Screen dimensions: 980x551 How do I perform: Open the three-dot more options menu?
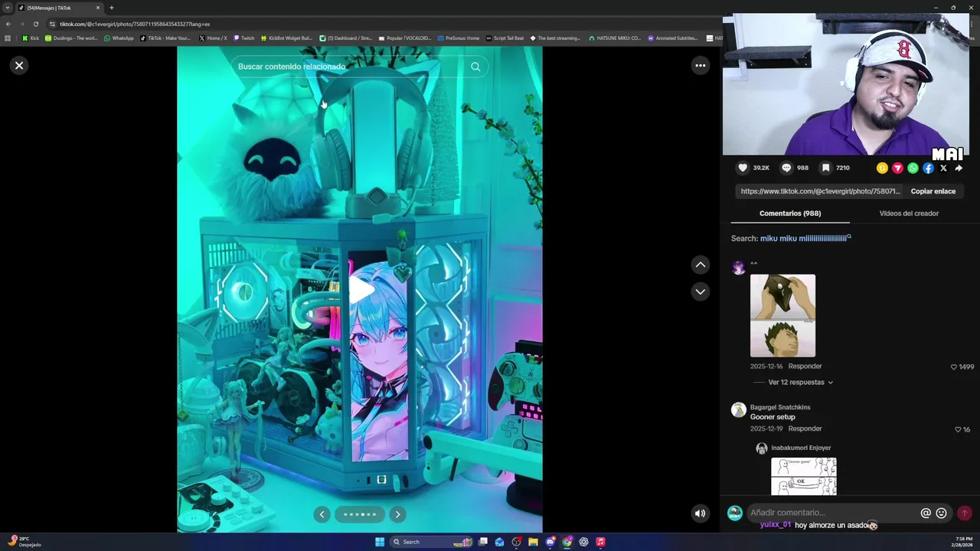[700, 66]
